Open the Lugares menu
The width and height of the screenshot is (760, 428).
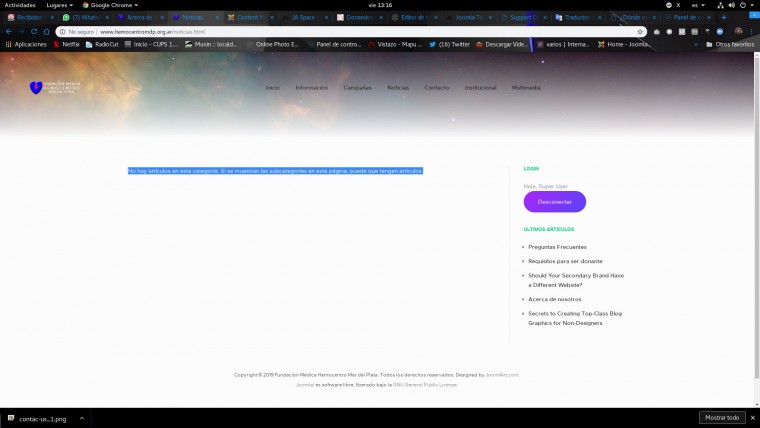[60, 5]
